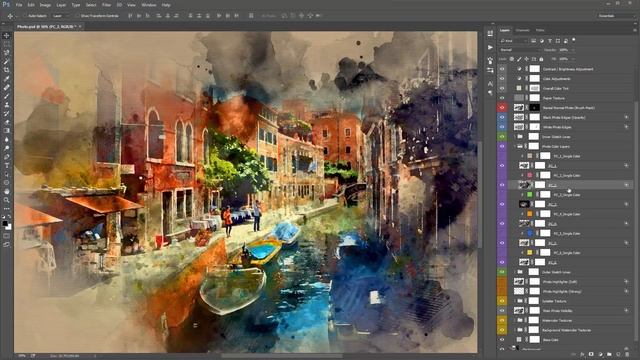Open the blend mode Normal dropdown
This screenshot has width=640, height=360.
pos(520,50)
